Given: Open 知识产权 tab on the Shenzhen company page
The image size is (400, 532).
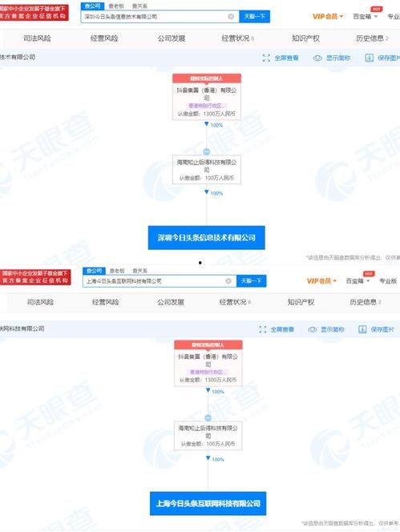Looking at the screenshot, I should click(x=305, y=38).
